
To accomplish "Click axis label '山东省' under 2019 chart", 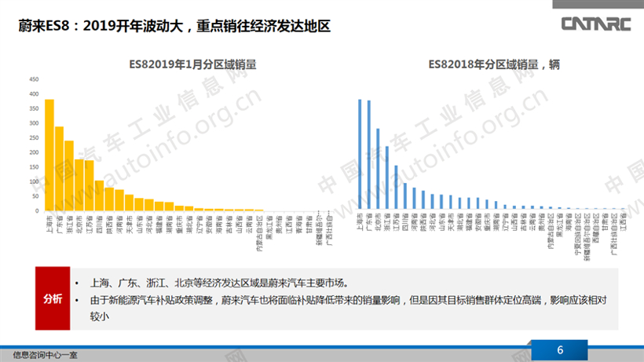I will coord(140,224).
